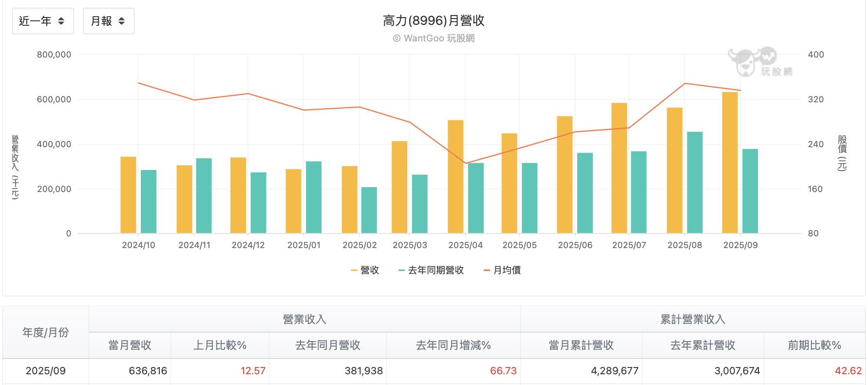Click the WantGoo 玩股網 copyright text
This screenshot has height=385, width=868.
coord(434,38)
